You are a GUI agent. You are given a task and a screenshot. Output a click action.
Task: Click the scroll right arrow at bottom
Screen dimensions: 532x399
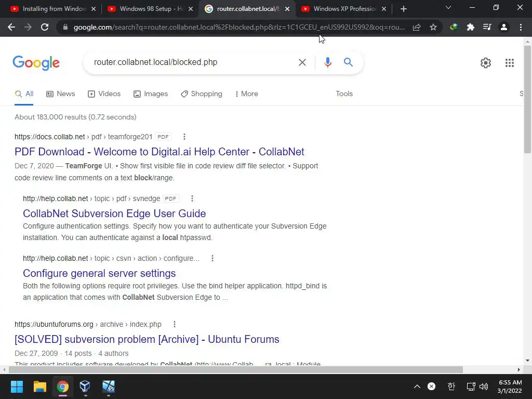pyautogui.click(x=519, y=369)
